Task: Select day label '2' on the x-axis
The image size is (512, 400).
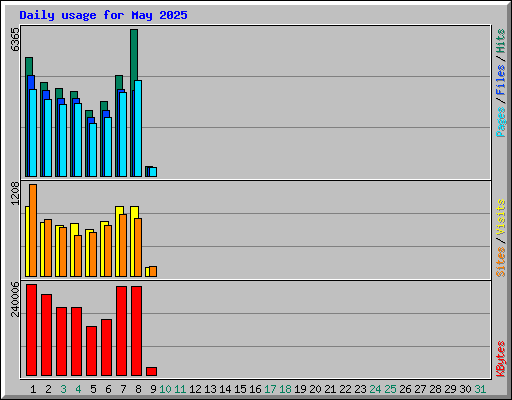Action: click(x=48, y=389)
